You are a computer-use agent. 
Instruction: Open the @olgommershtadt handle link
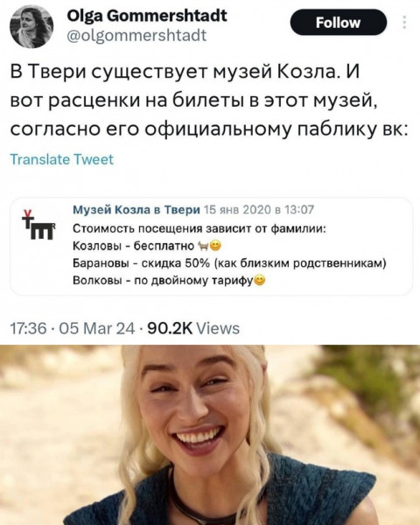click(136, 36)
